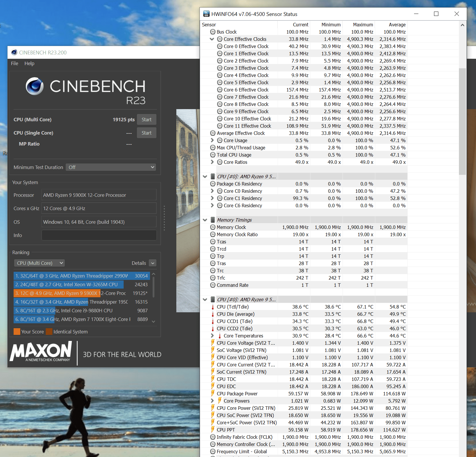
Task: Click the Package C6 Residency icon
Action: pyautogui.click(x=213, y=184)
